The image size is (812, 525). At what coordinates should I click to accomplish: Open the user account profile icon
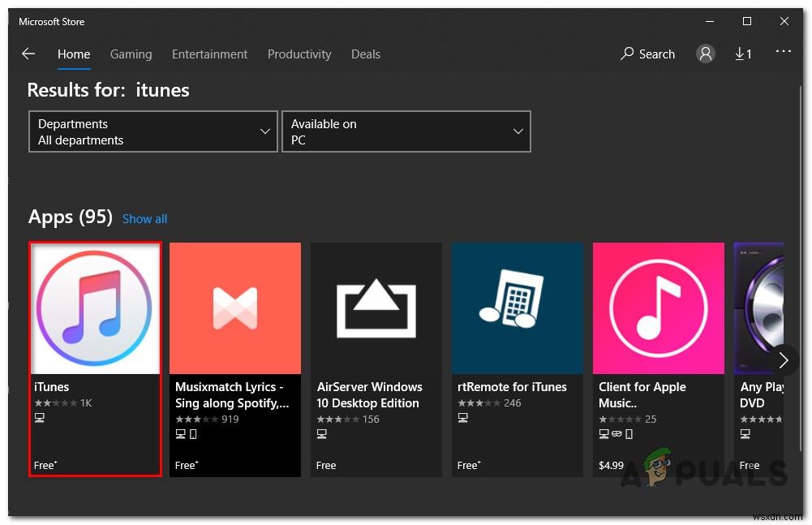(706, 54)
